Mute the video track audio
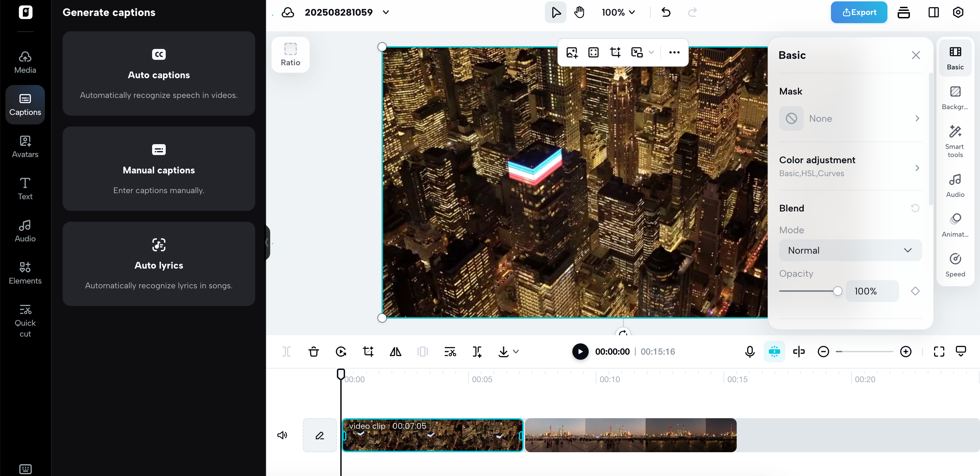Viewport: 980px width, 476px height. pos(282,435)
